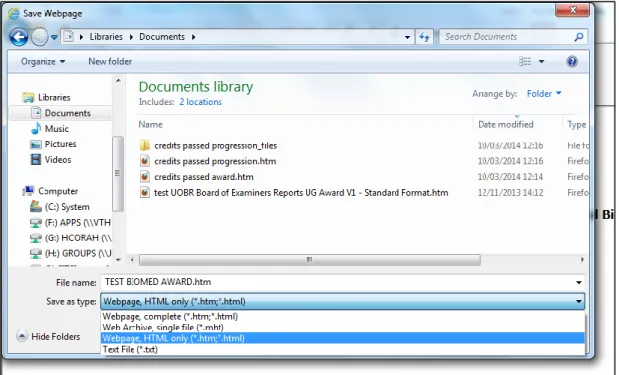Click the Firefox icon of test UOBR file
This screenshot has height=375, width=619.
(145, 193)
